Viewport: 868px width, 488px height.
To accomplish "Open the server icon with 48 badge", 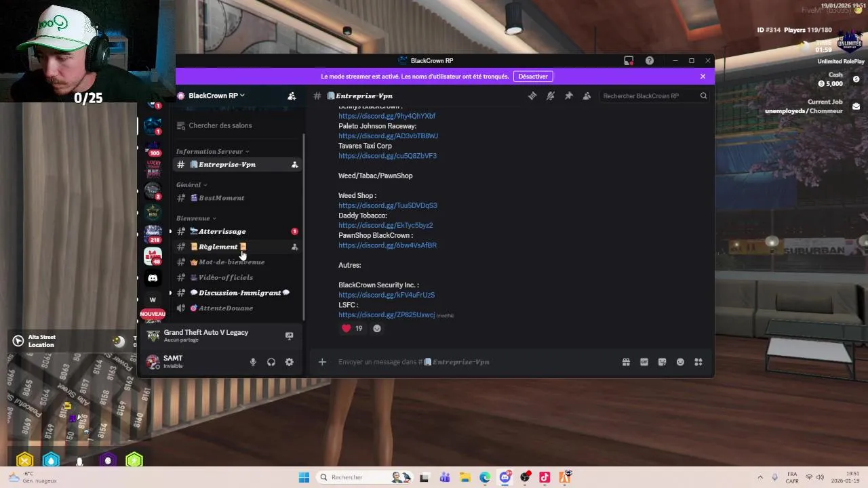I will tap(153, 256).
